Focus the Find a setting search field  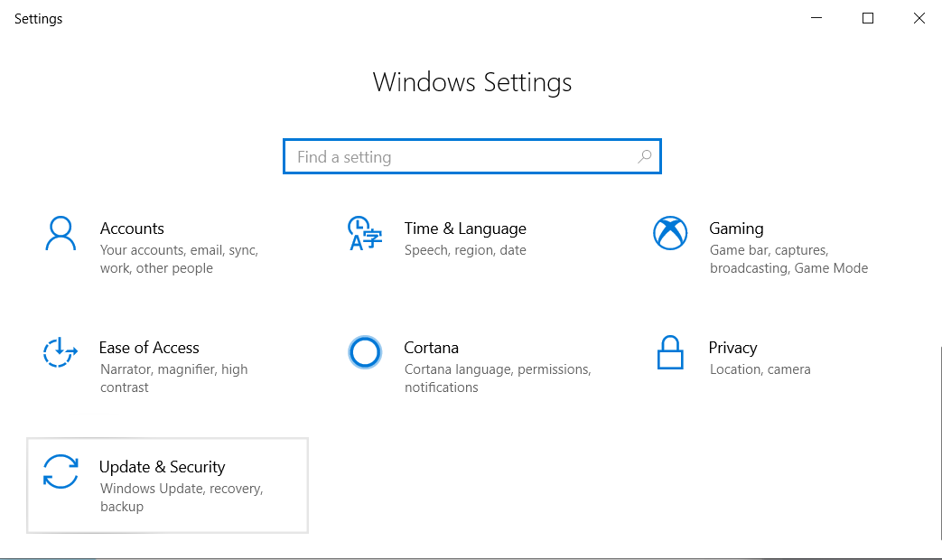click(461, 156)
